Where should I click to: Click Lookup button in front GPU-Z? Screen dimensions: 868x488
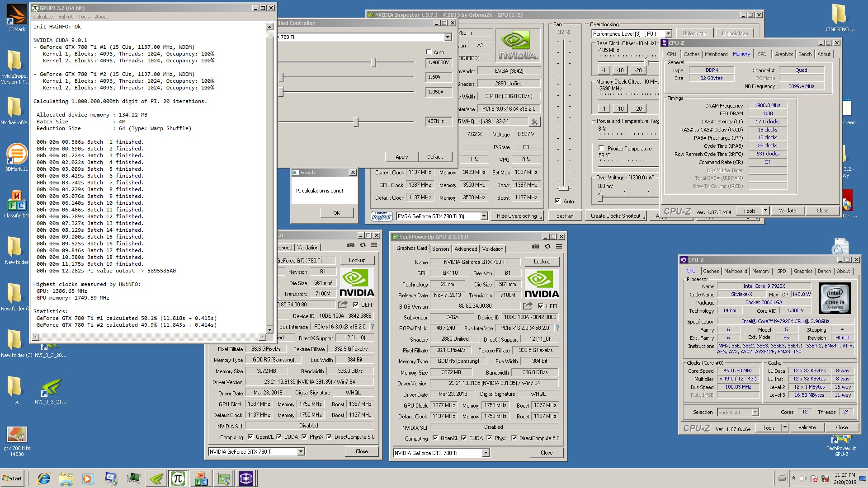[542, 262]
